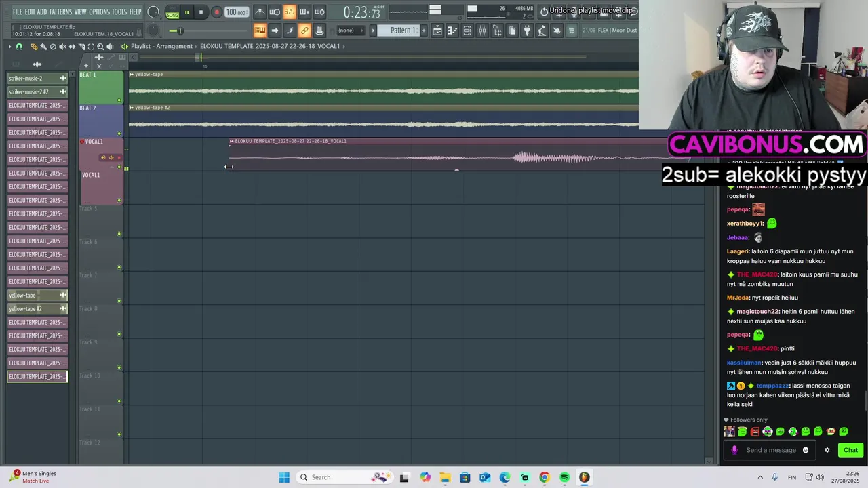
Task: Open the (none) snap dropdown
Action: coord(351,30)
